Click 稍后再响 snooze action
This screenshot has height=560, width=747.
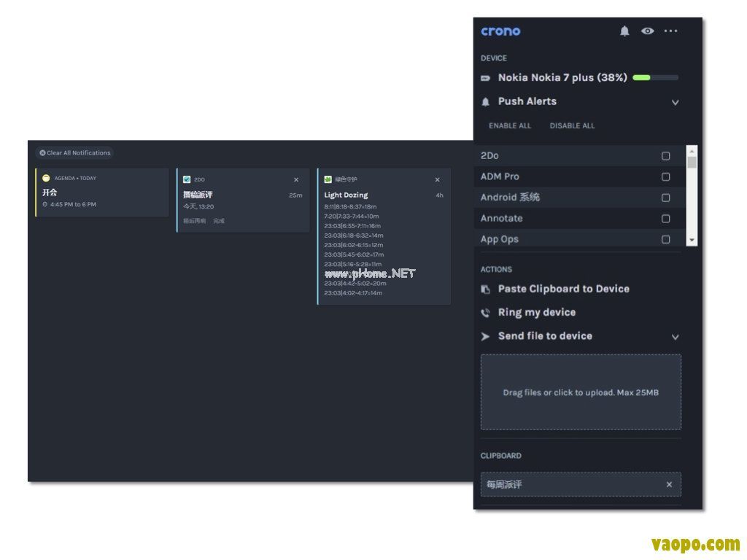[194, 221]
